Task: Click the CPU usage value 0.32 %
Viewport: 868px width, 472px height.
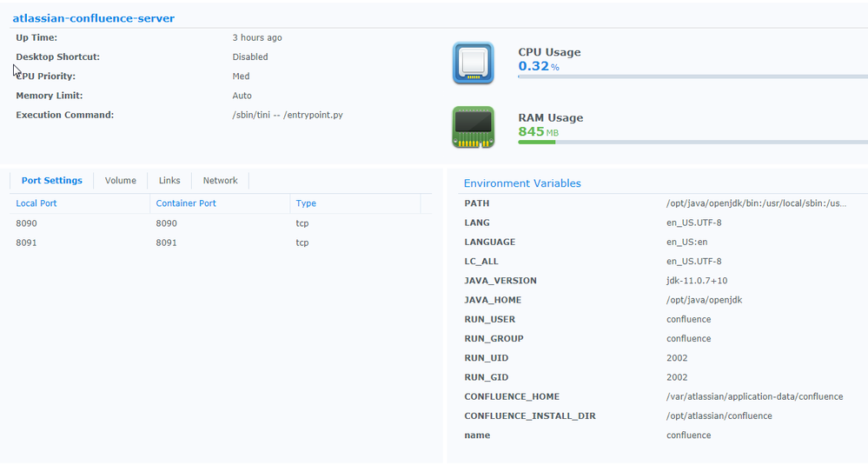Action: coord(539,66)
